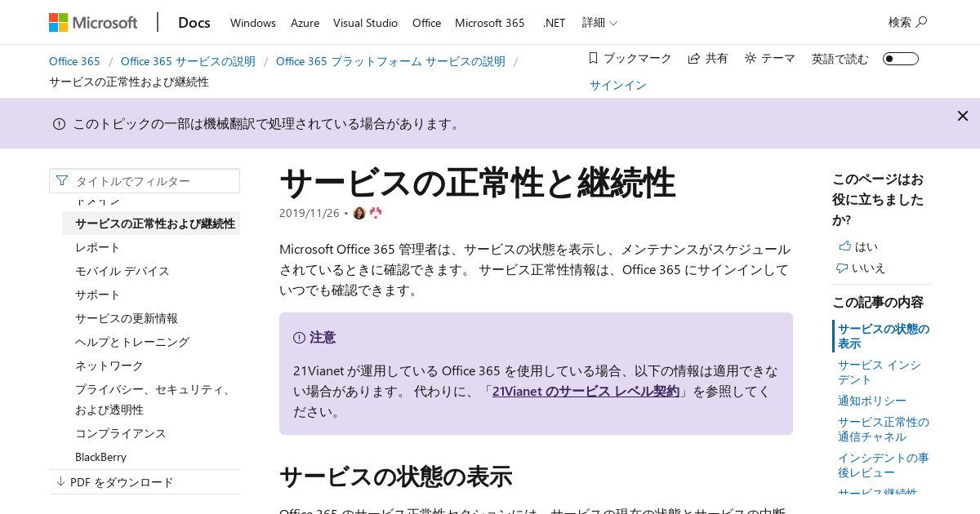Open the search magnifier in header
980x514 pixels.
(922, 22)
